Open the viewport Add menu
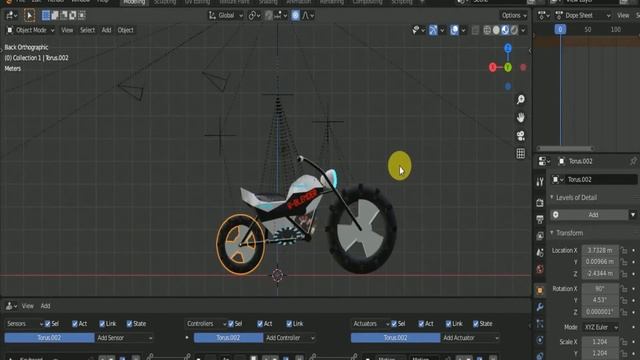The image size is (640, 360). tap(106, 30)
